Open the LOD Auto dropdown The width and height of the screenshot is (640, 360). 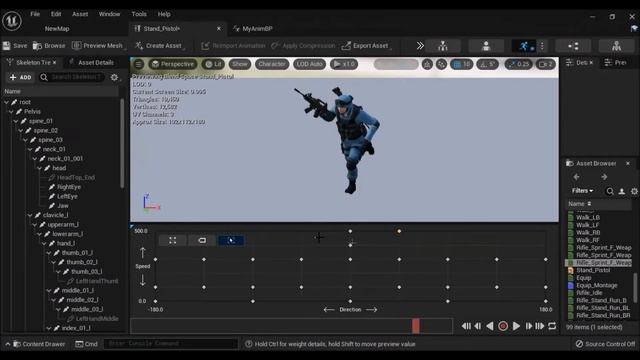pyautogui.click(x=309, y=64)
